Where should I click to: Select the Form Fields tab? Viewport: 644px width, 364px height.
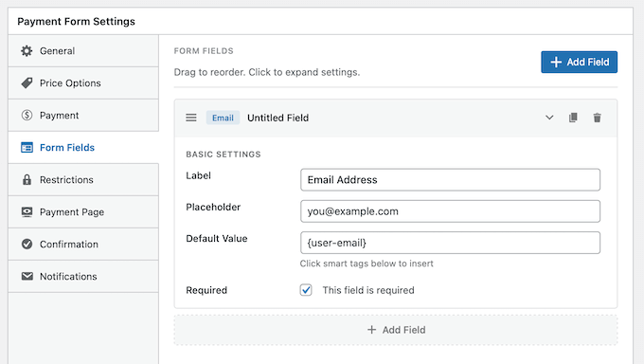coord(83,147)
